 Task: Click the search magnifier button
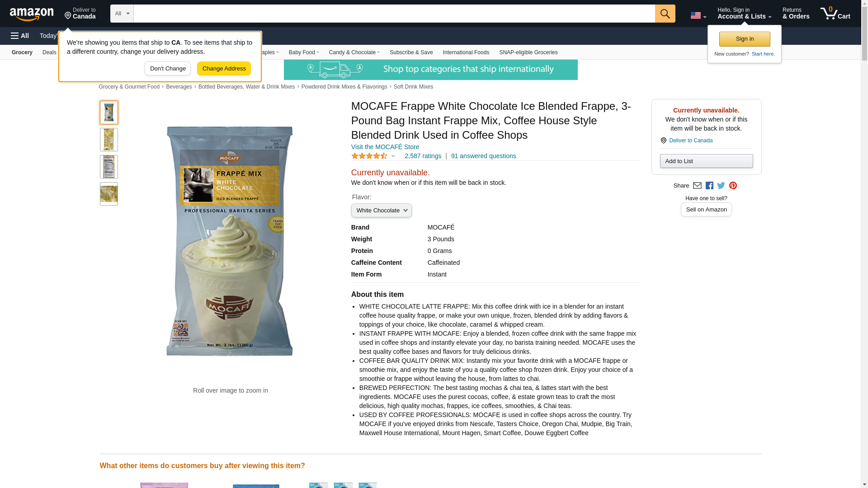coord(665,14)
